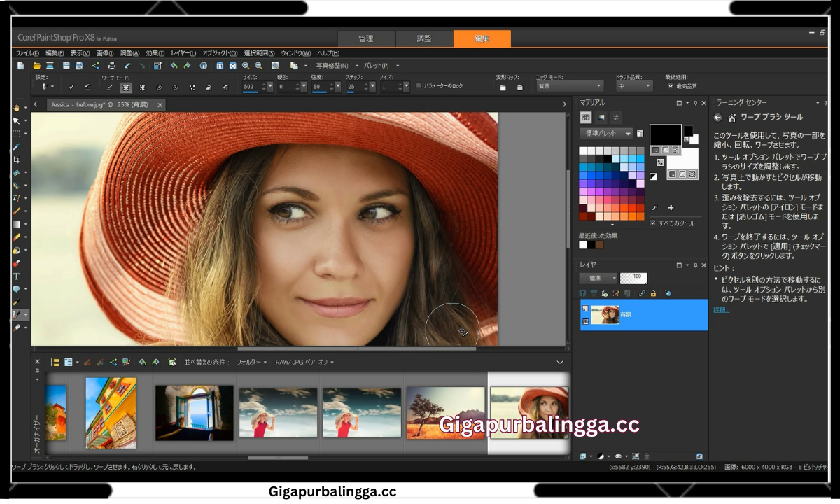Toggle the すべてのツール checkbox
Image resolution: width=840 pixels, height=504 pixels.
653,223
